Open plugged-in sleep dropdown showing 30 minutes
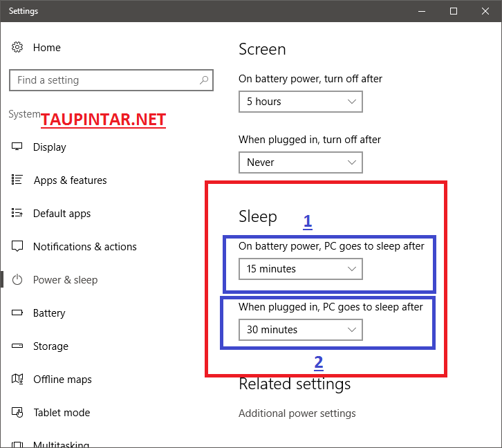Viewport: 502px width, 448px height. pos(301,330)
